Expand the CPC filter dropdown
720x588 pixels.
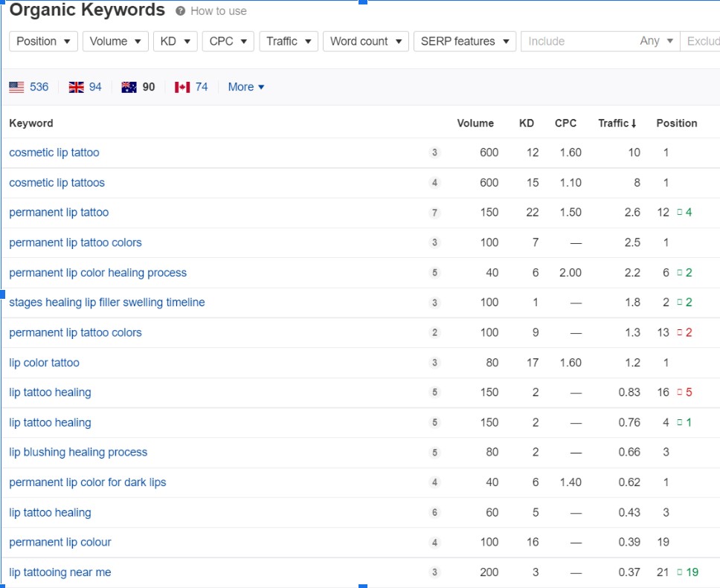(228, 42)
